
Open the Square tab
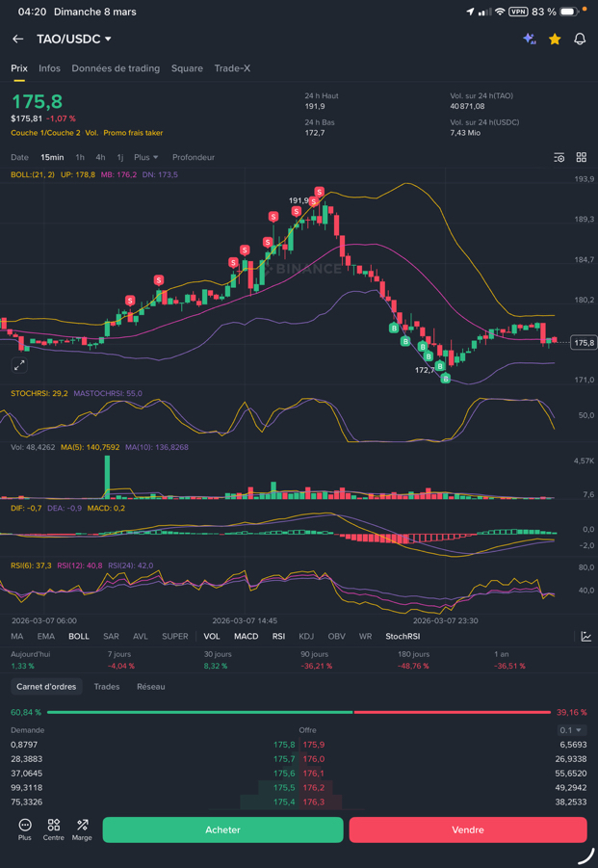point(187,68)
